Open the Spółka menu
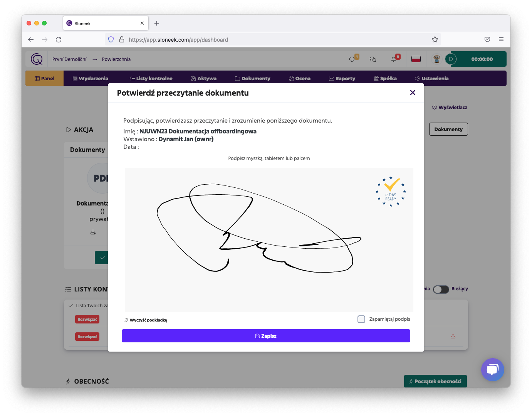This screenshot has height=416, width=532. point(385,78)
